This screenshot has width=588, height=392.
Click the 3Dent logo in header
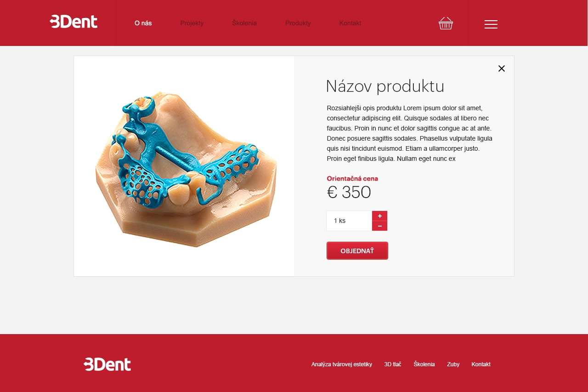[73, 22]
